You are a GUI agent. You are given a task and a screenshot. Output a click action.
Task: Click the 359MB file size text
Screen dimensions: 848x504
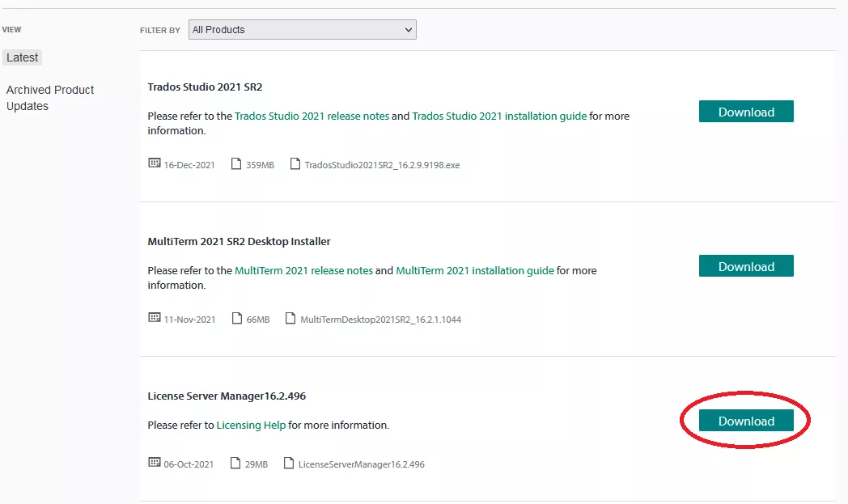pos(260,165)
